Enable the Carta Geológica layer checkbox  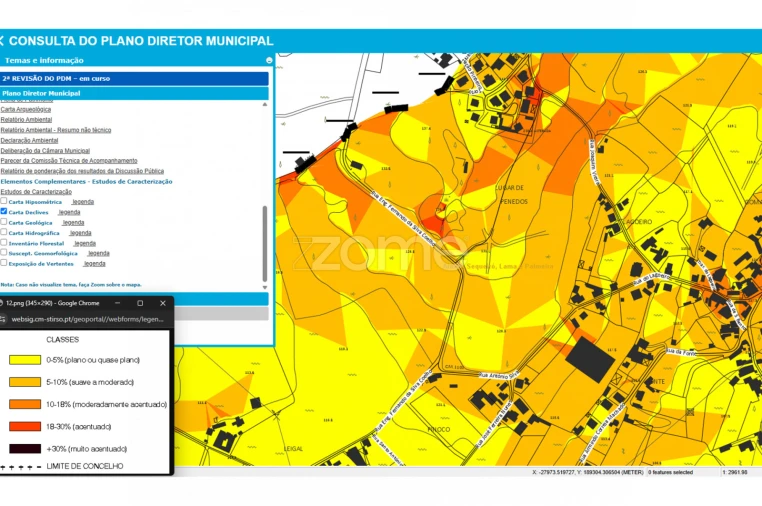4,222
